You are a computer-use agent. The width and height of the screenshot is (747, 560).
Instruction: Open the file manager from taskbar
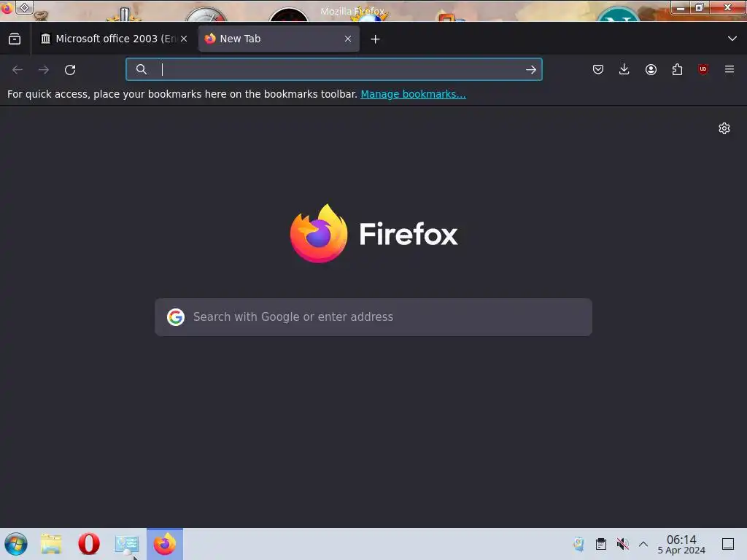tap(51, 544)
